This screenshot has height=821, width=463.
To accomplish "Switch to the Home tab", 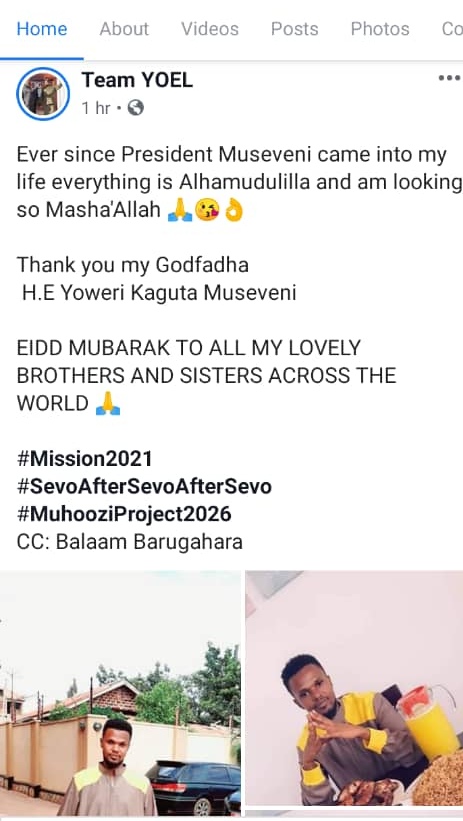I will point(42,29).
